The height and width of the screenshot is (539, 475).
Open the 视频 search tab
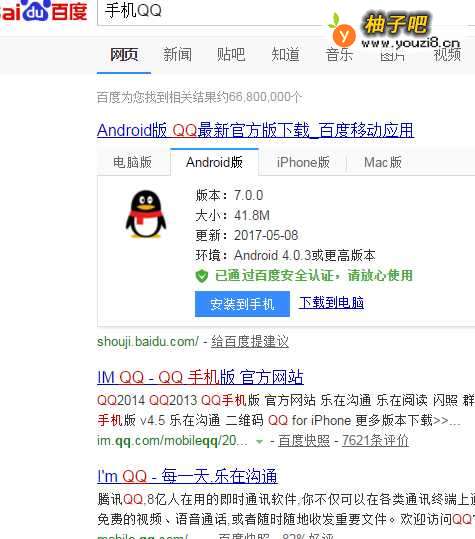447,55
